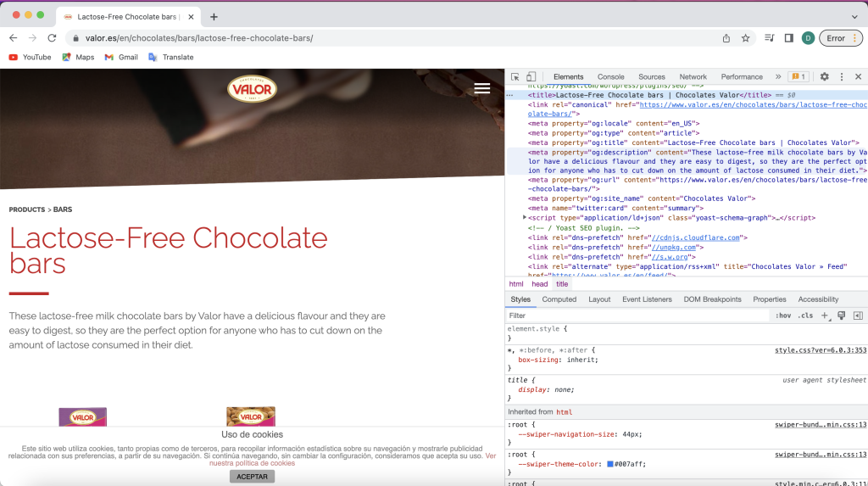Focus the styles Filter field
This screenshot has width=868, height=486.
tap(637, 316)
